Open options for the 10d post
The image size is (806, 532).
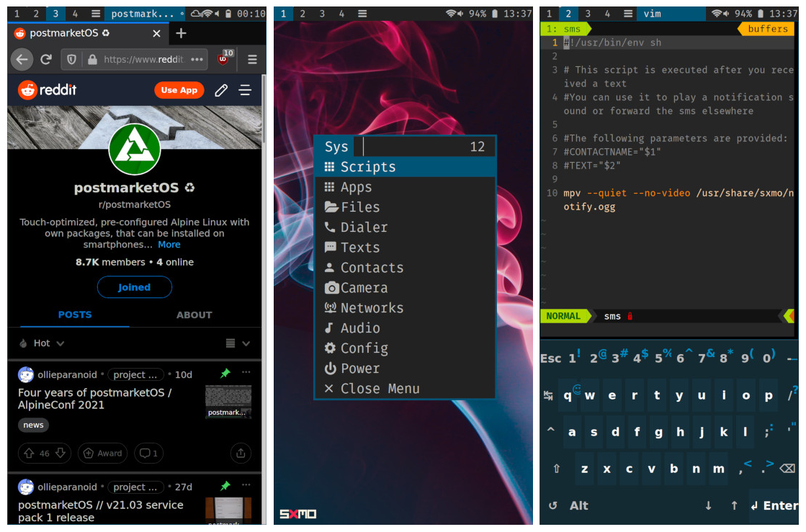coord(246,371)
